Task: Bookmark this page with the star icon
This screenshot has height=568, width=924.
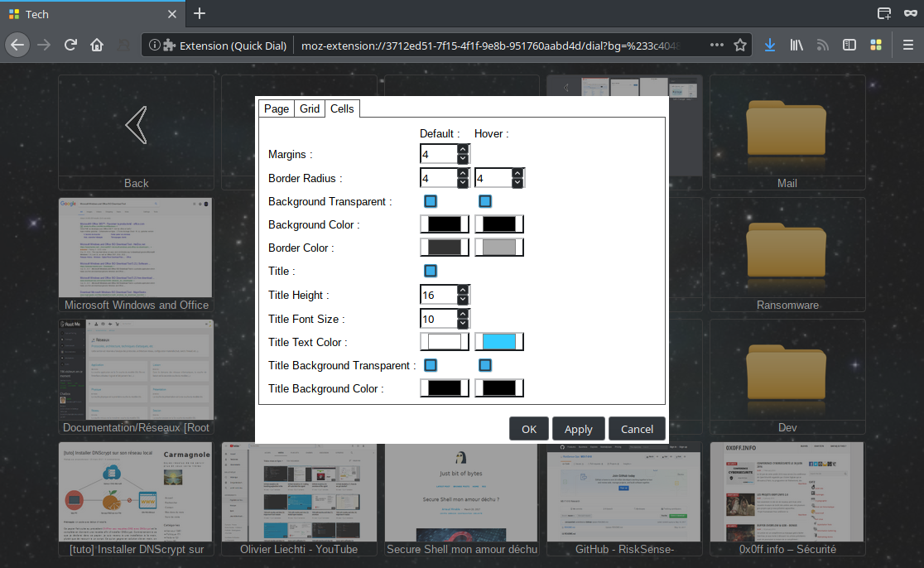Action: tap(740, 45)
